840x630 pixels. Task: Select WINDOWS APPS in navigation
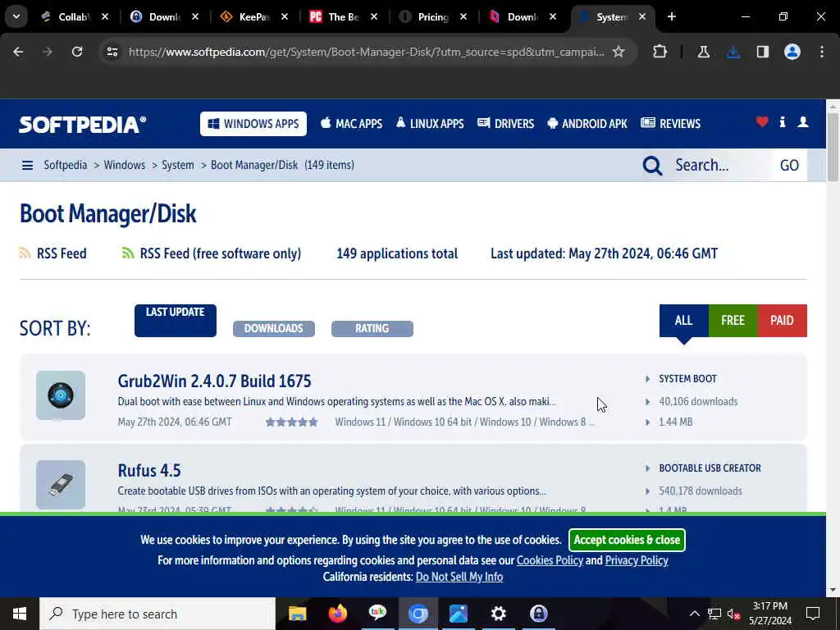[253, 124]
